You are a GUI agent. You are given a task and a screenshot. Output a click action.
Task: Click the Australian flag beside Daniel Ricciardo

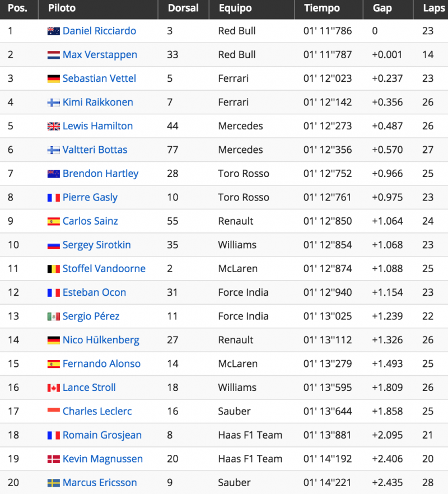tap(54, 31)
